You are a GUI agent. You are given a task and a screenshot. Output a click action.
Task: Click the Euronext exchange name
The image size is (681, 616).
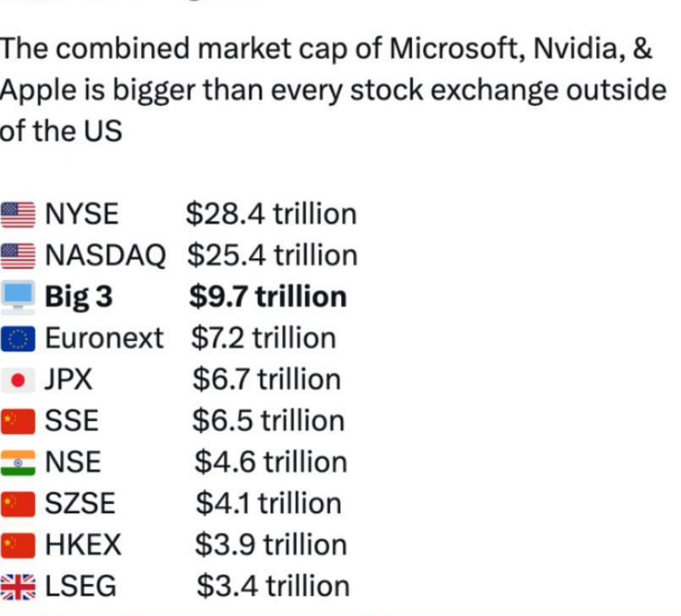[x=104, y=338]
